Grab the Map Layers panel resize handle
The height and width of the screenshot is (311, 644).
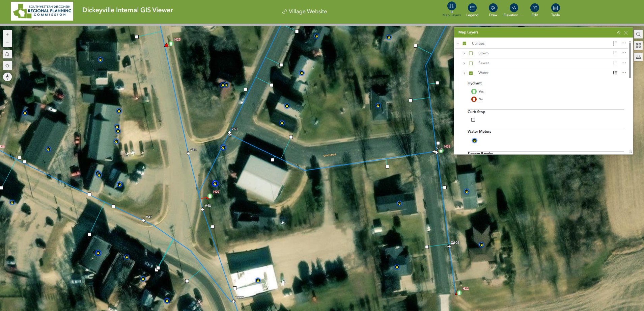tap(631, 152)
